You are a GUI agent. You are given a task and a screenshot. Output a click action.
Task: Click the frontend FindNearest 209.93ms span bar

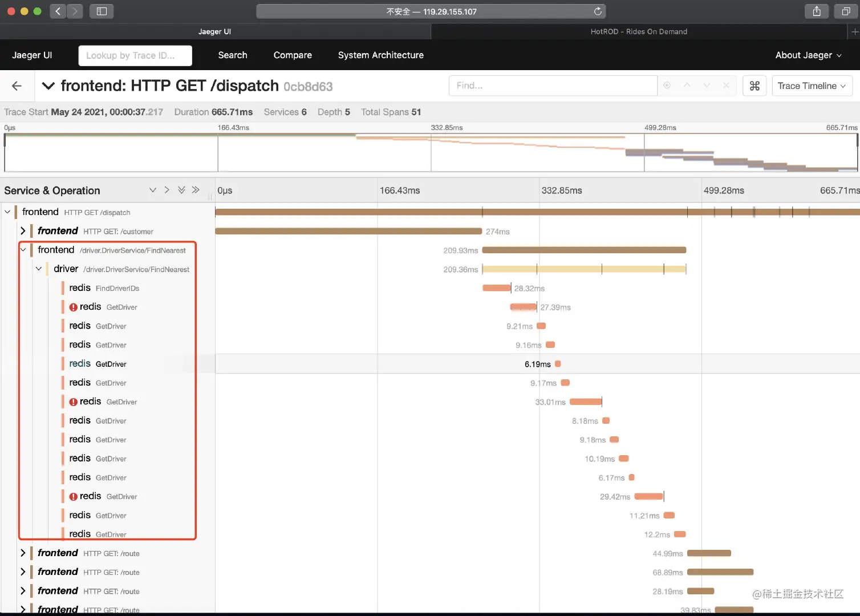coord(584,250)
